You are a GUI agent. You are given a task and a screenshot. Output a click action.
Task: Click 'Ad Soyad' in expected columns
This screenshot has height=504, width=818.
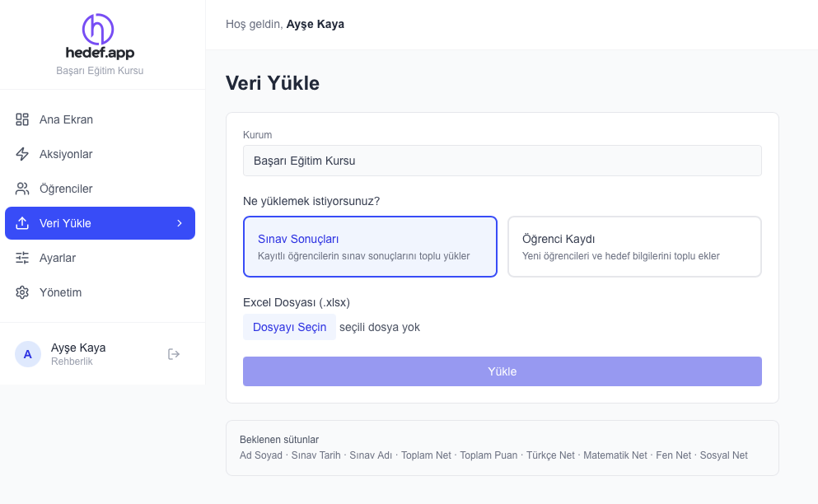[261, 455]
